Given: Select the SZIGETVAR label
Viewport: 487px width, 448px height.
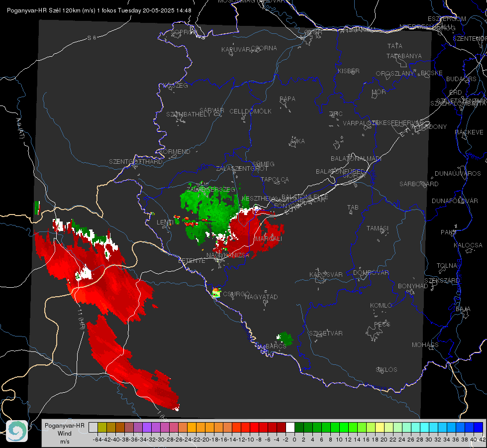Looking at the screenshot, I should point(326,334).
